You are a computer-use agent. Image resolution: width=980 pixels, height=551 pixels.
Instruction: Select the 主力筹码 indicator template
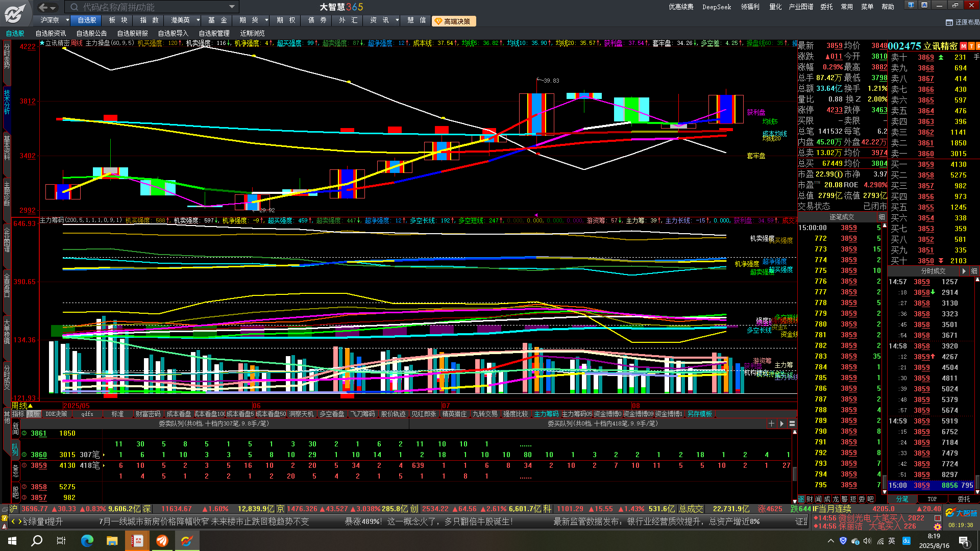(546, 414)
